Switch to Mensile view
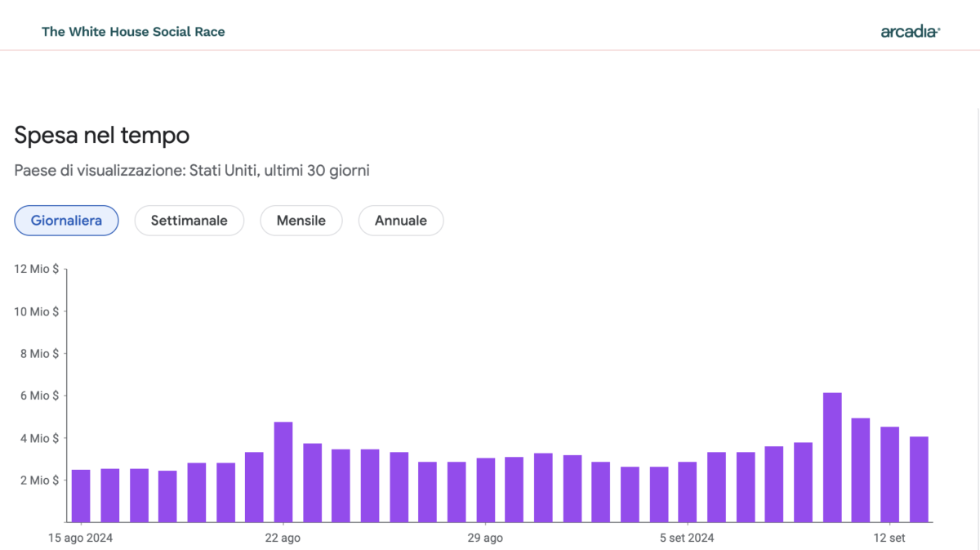Image resolution: width=980 pixels, height=550 pixels. 301,221
